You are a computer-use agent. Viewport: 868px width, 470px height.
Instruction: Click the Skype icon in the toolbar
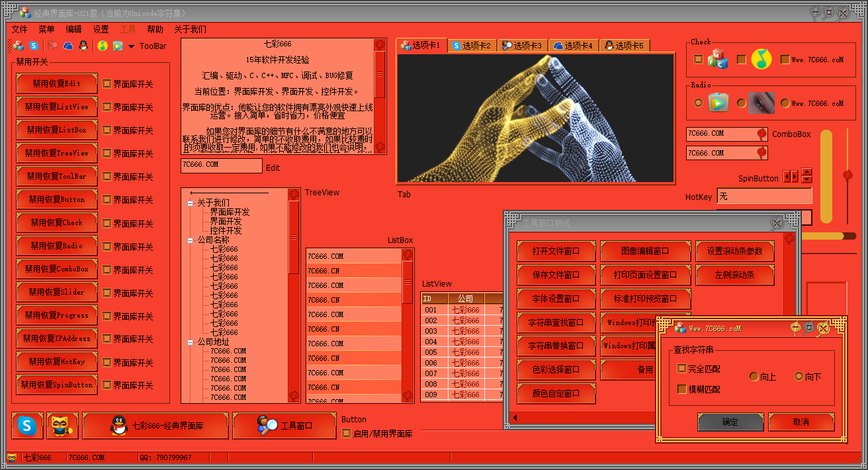click(33, 46)
